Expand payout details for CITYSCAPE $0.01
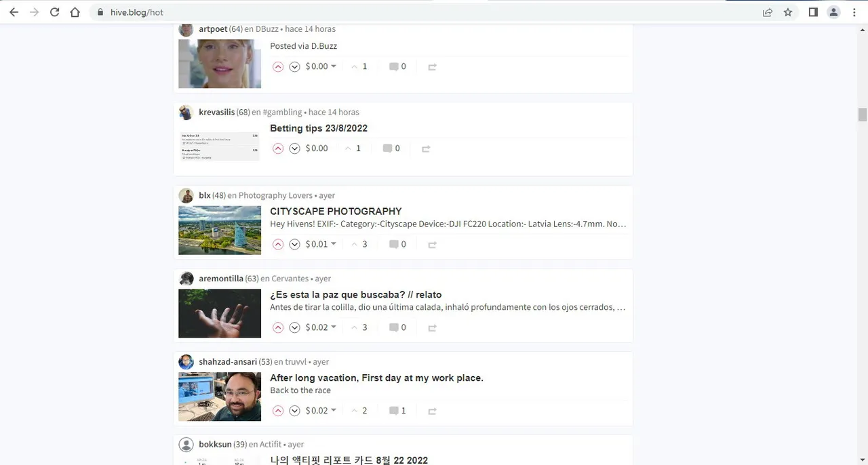The height and width of the screenshot is (465, 868). point(321,244)
